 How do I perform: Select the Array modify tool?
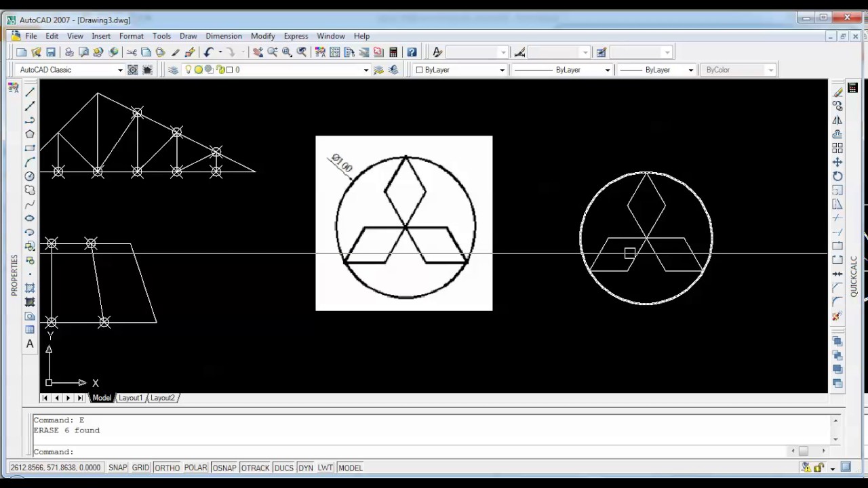tap(837, 148)
